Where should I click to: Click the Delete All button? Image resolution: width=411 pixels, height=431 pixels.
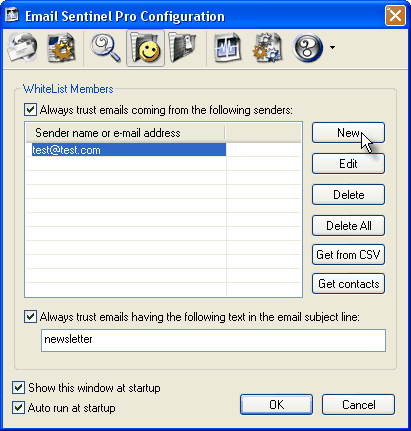pyautogui.click(x=348, y=226)
